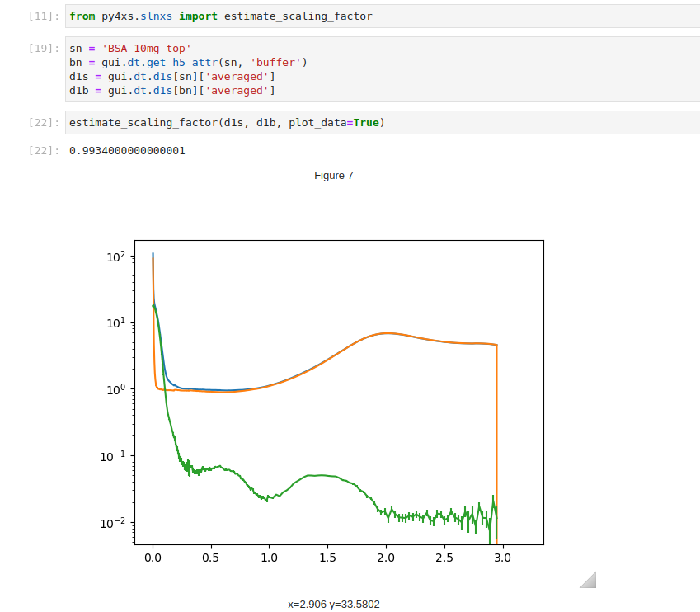Image resolution: width=700 pixels, height=612 pixels.
Task: Click the d1b assignment line
Action: [x=171, y=91]
